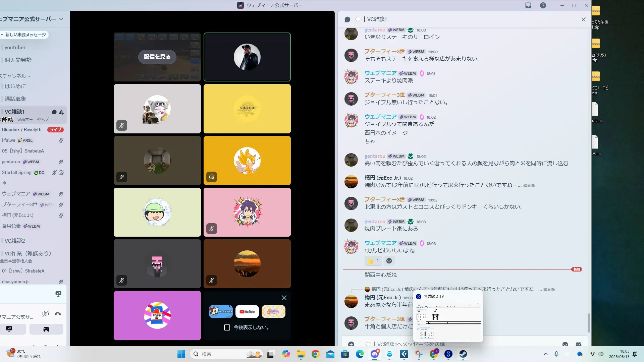
Task: Click the disconnect call phone icon
Action: click(58, 314)
